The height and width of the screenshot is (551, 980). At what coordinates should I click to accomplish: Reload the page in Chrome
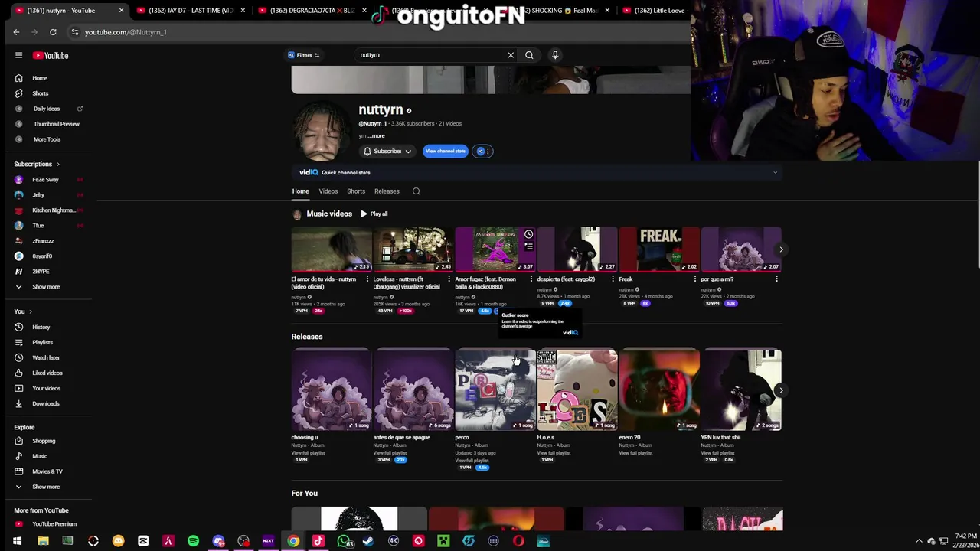point(53,32)
